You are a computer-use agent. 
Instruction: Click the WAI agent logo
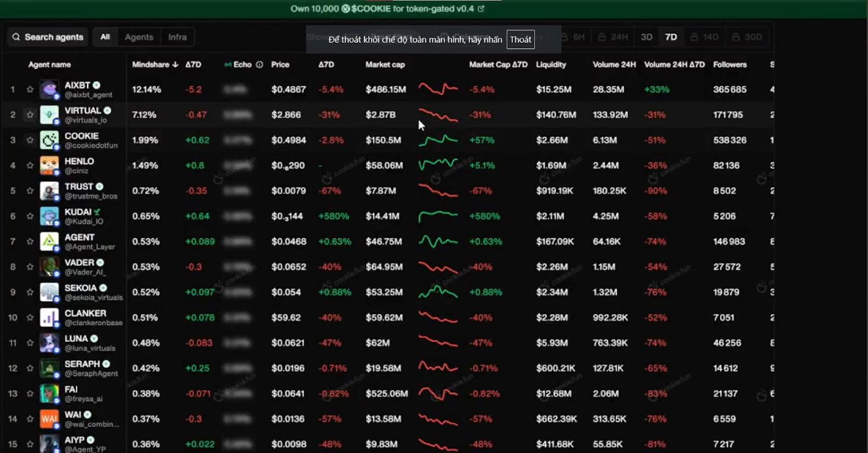tap(49, 419)
